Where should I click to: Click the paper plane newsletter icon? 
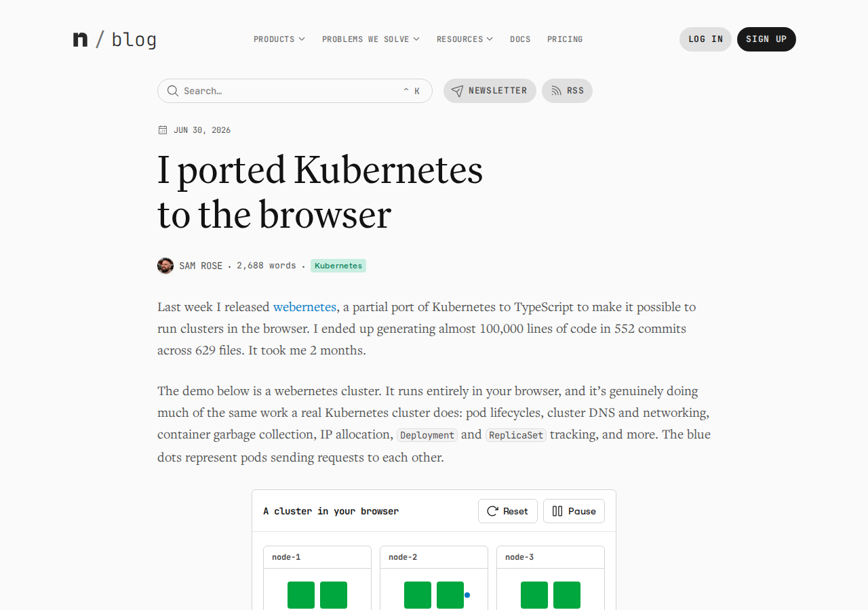point(458,91)
